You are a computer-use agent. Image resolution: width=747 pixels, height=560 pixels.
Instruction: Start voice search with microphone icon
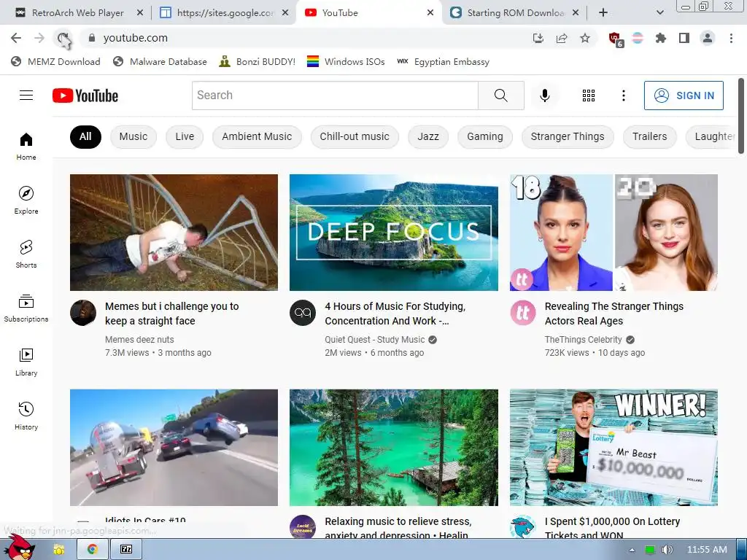(x=544, y=96)
